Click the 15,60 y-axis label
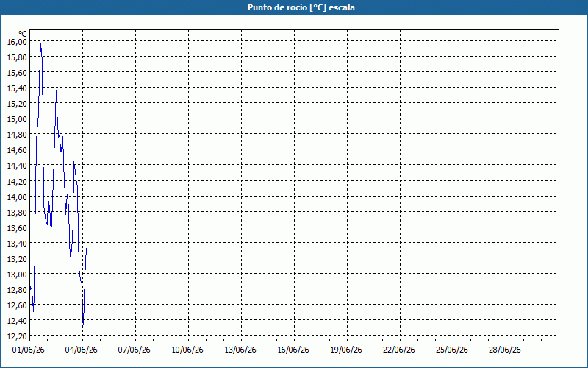The height and width of the screenshot is (368, 588). pyautogui.click(x=17, y=72)
